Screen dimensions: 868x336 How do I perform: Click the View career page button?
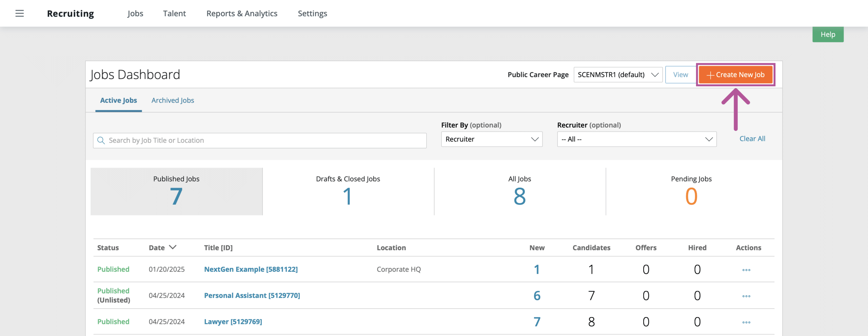(x=680, y=75)
